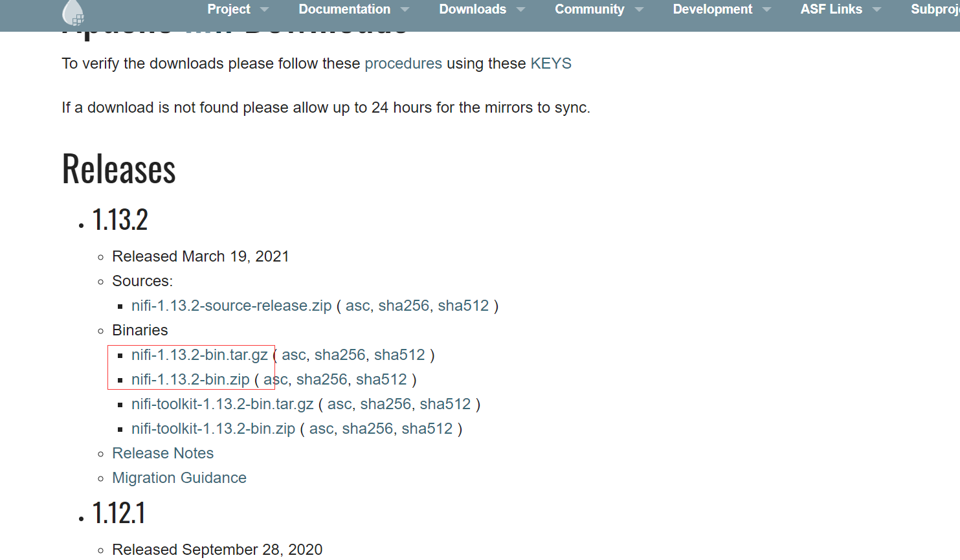The image size is (960, 560).
Task: Open asc signature for nifi-1.13.2-bin.zip
Action: (275, 379)
